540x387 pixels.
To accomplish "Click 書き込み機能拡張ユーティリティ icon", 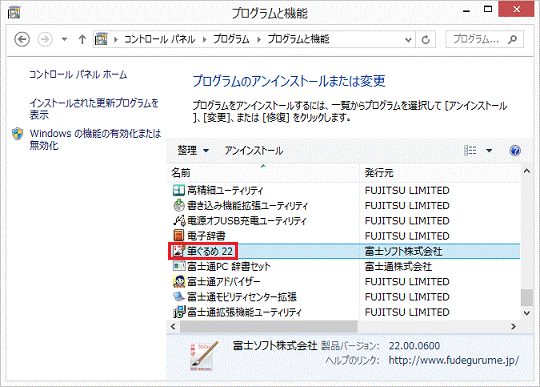I will [179, 206].
